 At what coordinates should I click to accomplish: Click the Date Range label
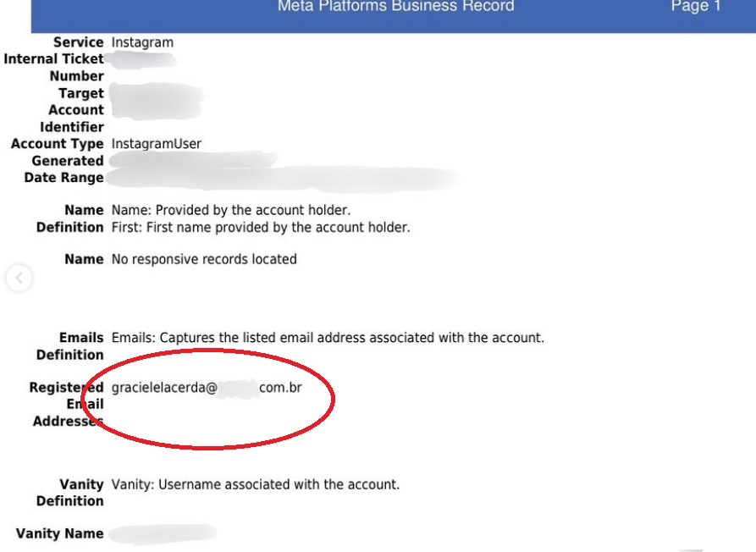[x=63, y=178]
